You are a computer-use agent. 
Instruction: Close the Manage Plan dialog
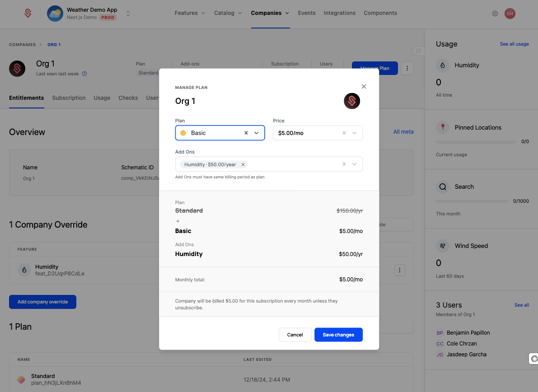click(x=364, y=87)
